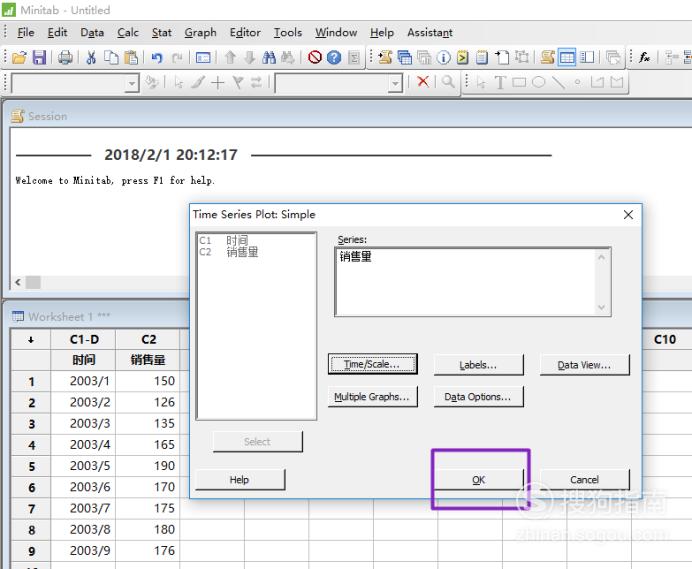This screenshot has height=569, width=692.
Task: Click the Show Worksheets Folder icon
Action: tap(404, 57)
